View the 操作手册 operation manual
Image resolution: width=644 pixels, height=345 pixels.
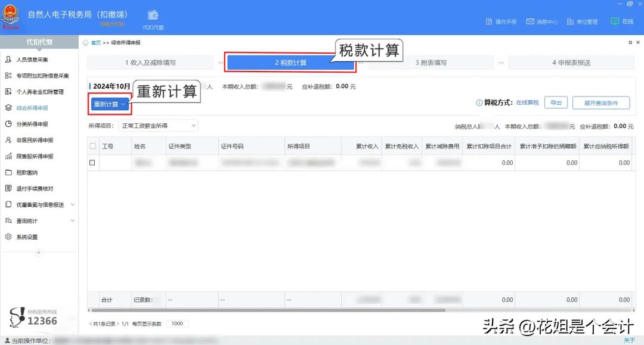[503, 21]
